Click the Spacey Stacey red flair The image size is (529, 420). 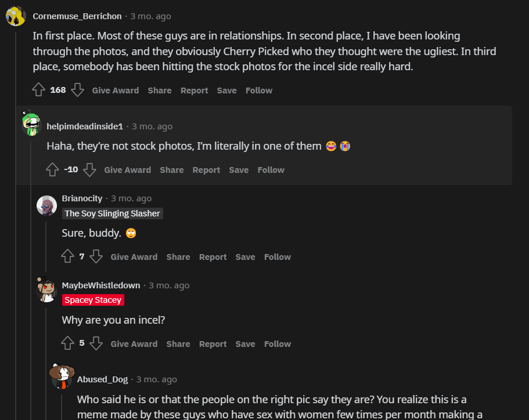click(x=93, y=300)
